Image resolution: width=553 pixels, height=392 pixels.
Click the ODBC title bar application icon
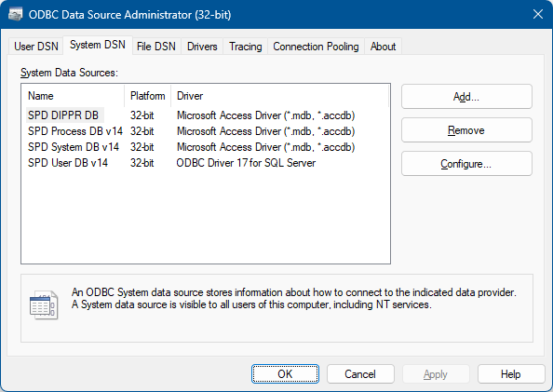[15, 15]
